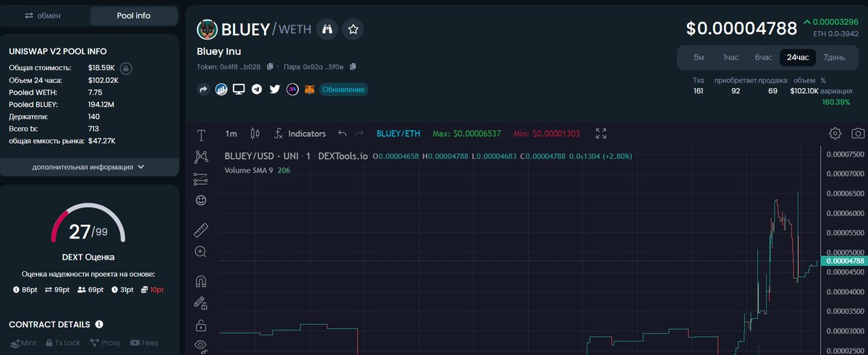The width and height of the screenshot is (868, 355).
Task: Open the CoinMarketCap-style chart logo link
Action: pos(221,90)
